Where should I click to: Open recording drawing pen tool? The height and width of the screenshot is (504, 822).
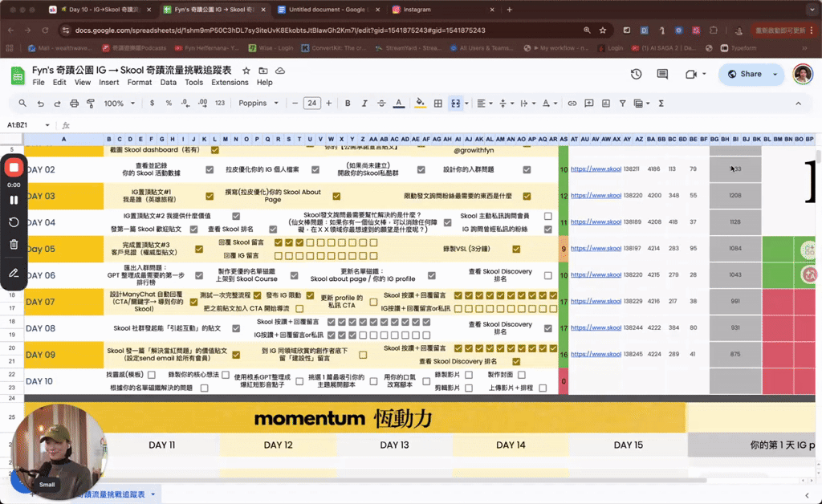click(14, 272)
